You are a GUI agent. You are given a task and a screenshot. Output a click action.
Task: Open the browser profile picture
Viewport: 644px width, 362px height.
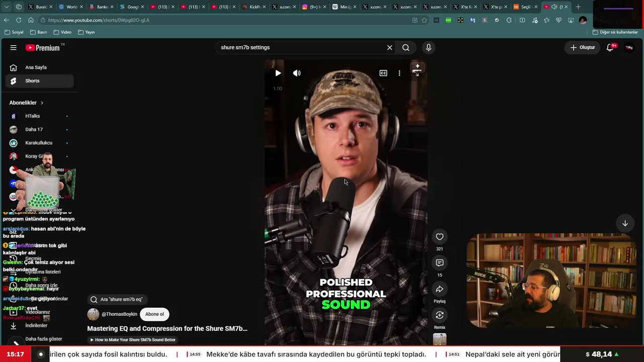[x=583, y=20]
